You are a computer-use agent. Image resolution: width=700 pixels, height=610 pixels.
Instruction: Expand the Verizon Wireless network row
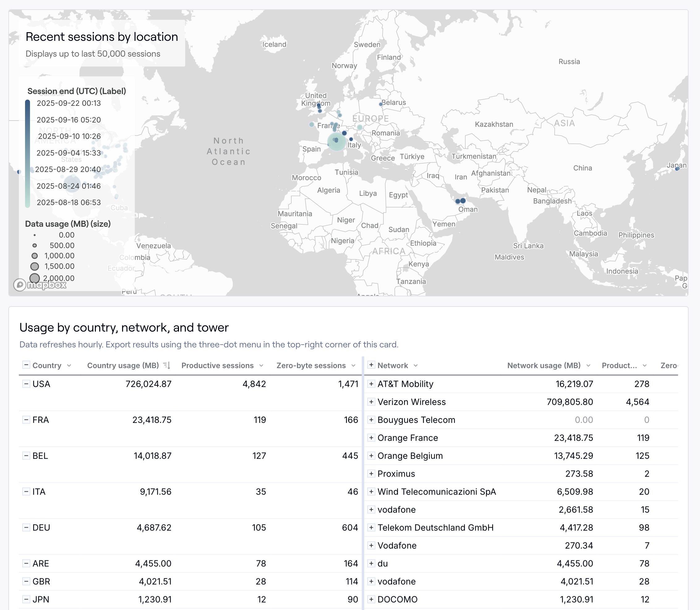[371, 402]
